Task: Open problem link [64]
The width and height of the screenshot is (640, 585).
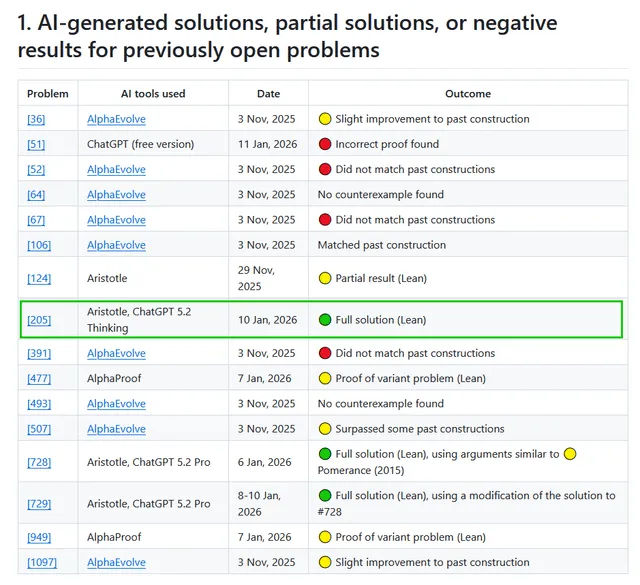Action: pos(36,195)
